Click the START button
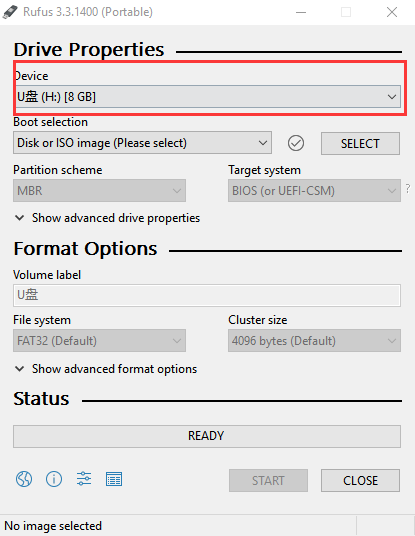Viewport: 415px width, 536px height. click(x=268, y=480)
